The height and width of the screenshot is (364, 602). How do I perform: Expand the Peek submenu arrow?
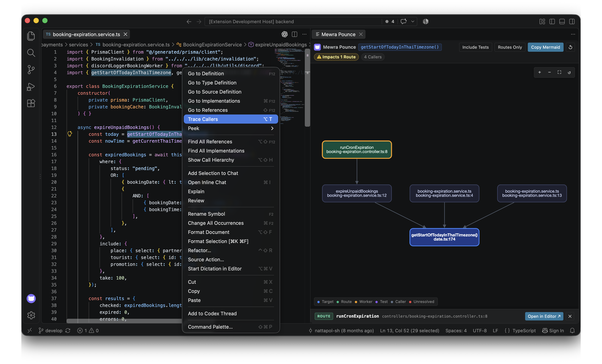coord(272,128)
